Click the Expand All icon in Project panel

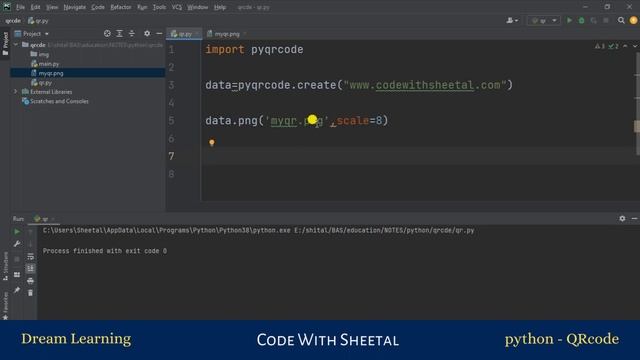(119, 33)
